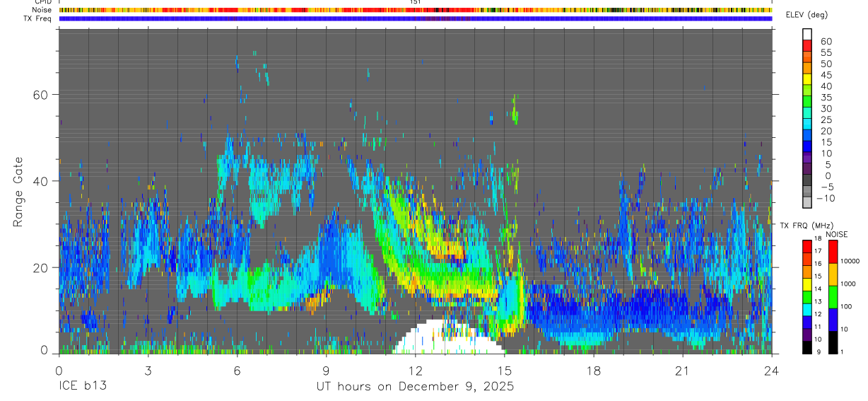Image resolution: width=868 pixels, height=401 pixels.
Task: Click the 'TX Freq' strip label at top
Action: (38, 18)
